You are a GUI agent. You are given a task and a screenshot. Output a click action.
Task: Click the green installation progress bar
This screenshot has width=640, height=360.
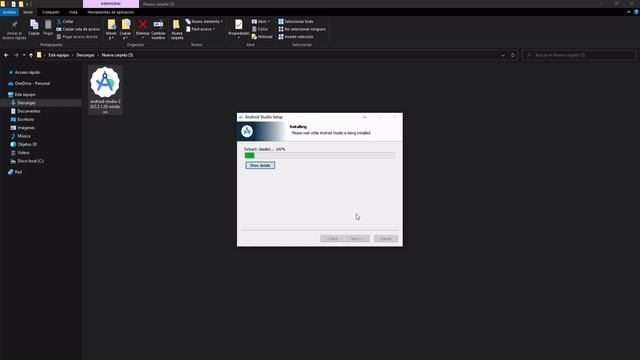click(320, 156)
